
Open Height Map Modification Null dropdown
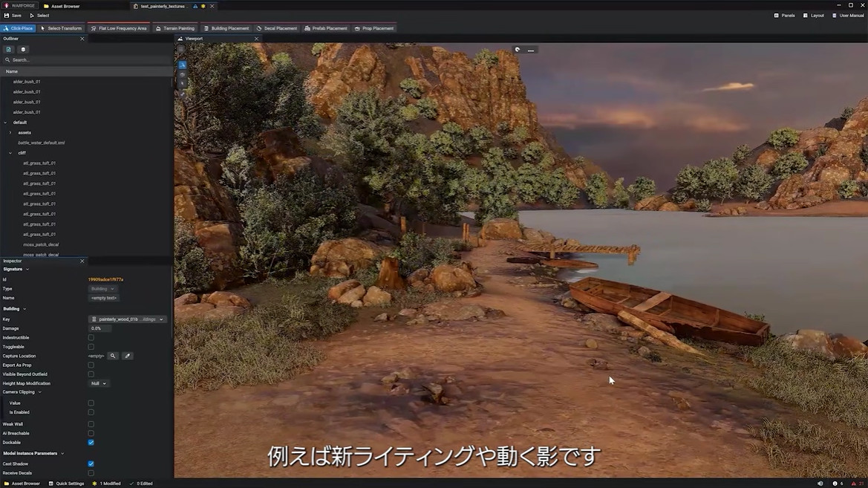click(99, 384)
